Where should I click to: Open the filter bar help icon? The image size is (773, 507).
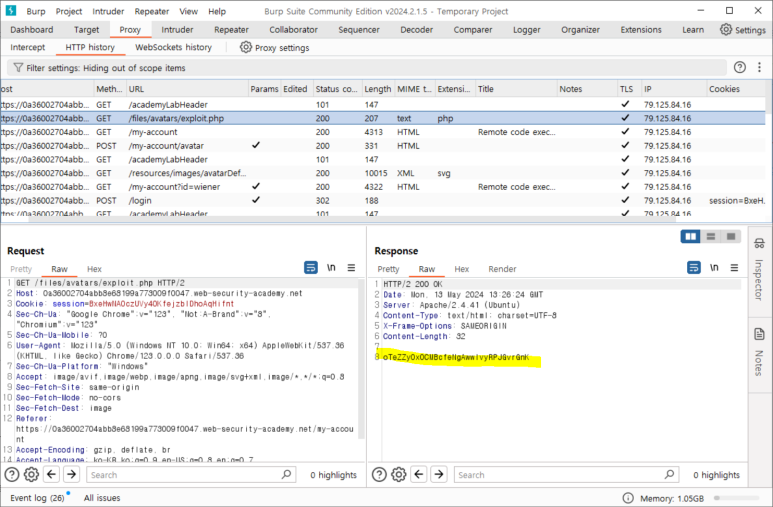click(739, 68)
